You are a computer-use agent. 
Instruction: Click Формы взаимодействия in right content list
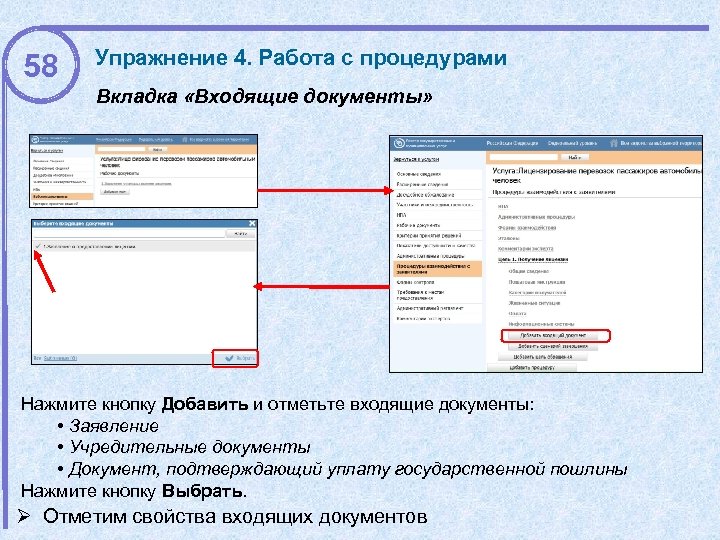pyautogui.click(x=527, y=228)
